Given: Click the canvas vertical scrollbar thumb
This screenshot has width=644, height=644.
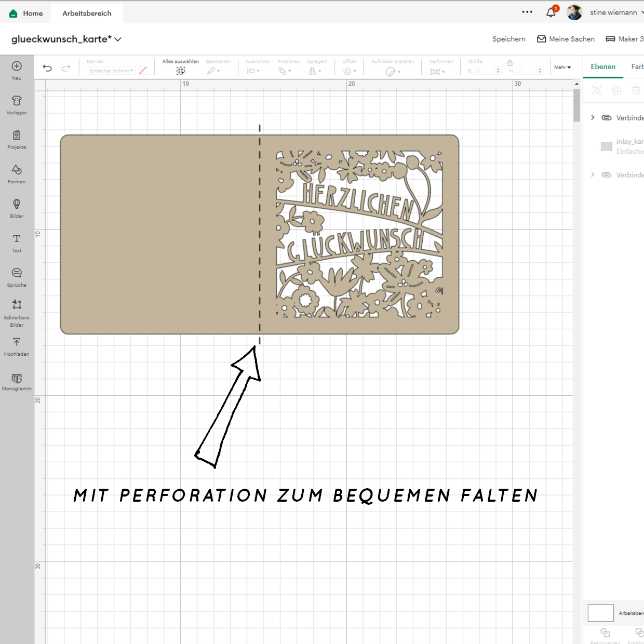Looking at the screenshot, I should tap(576, 105).
